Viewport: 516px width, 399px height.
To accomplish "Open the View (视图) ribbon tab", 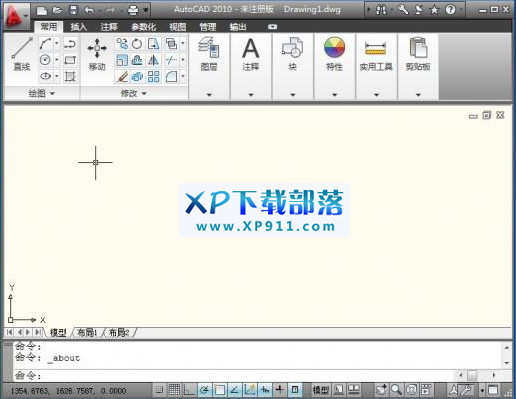I will coord(177,27).
